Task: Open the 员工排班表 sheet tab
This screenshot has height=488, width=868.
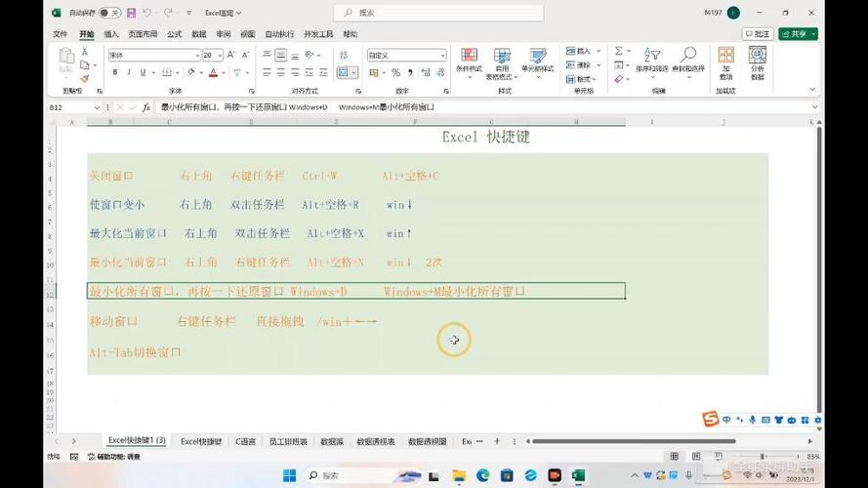Action: pyautogui.click(x=288, y=441)
